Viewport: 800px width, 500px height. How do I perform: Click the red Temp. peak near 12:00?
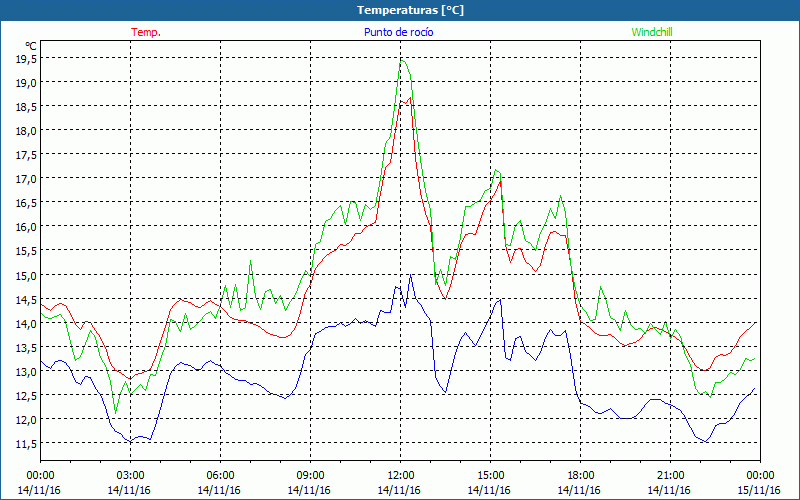(x=410, y=98)
